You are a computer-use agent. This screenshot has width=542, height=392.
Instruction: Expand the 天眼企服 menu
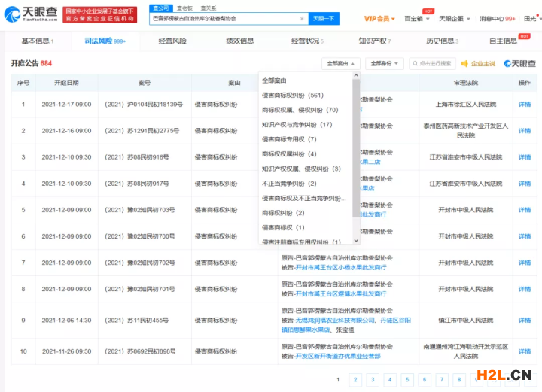pyautogui.click(x=455, y=19)
